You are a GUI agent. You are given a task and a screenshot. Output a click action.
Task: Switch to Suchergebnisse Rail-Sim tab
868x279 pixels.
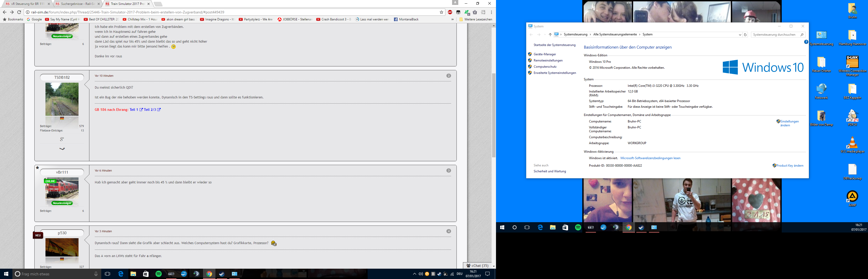[x=77, y=4]
